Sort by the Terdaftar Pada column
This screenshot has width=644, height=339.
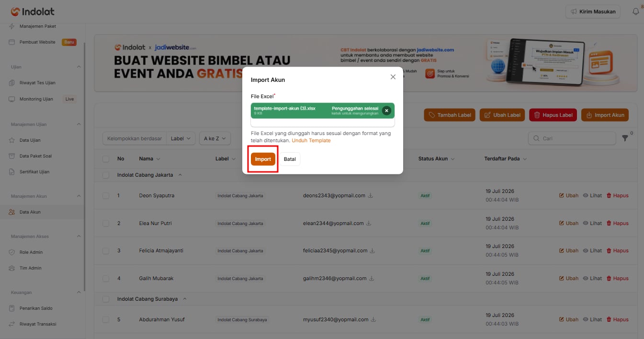pyautogui.click(x=506, y=158)
